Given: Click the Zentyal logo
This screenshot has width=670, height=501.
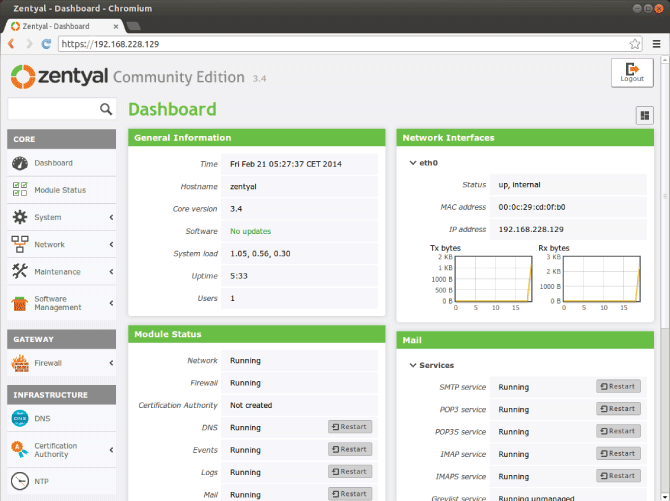Looking at the screenshot, I should pos(59,77).
